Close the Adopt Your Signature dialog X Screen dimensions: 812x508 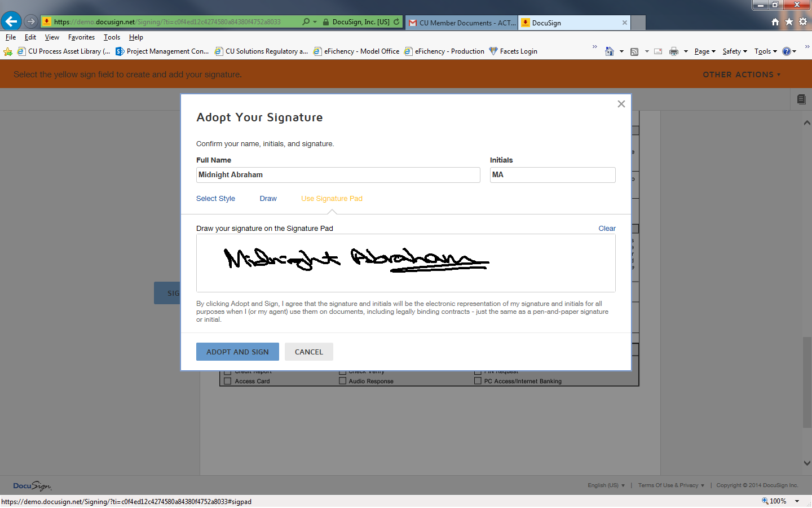(621, 104)
